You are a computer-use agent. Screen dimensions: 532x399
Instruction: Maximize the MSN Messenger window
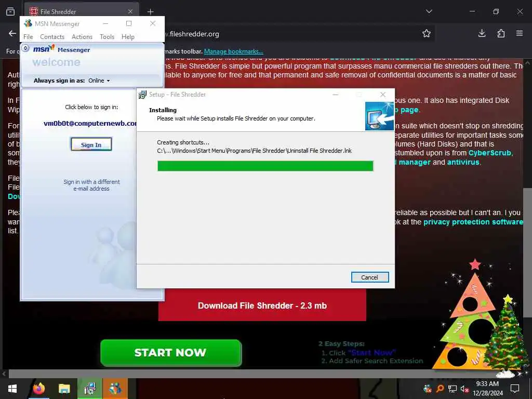tap(129, 23)
